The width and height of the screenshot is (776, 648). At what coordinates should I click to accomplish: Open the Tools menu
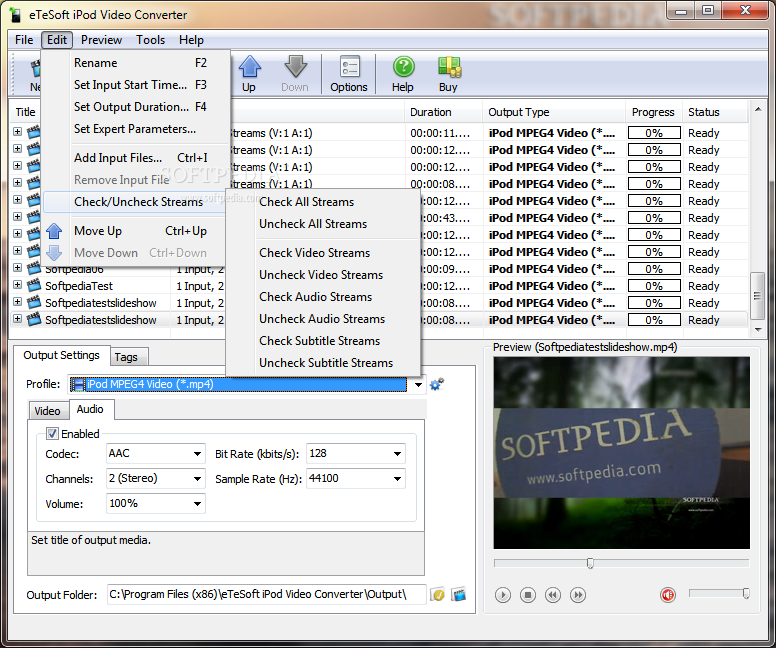click(x=150, y=40)
